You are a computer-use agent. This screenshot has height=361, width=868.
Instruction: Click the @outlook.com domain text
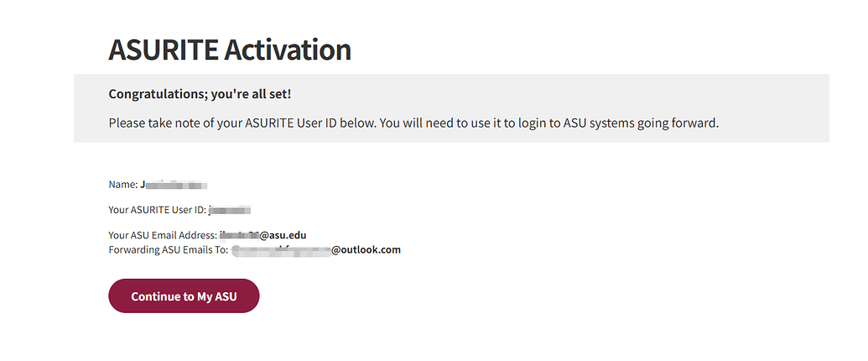pos(366,249)
